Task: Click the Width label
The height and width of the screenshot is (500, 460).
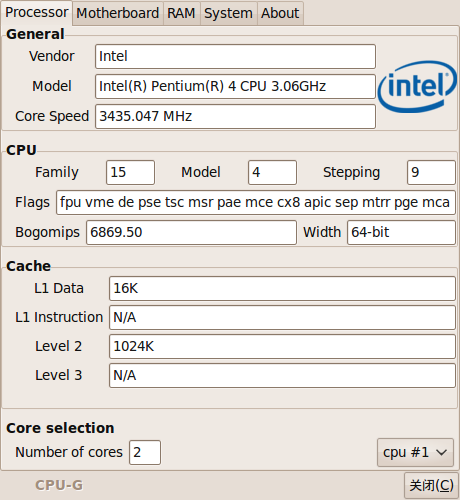Action: tap(322, 232)
